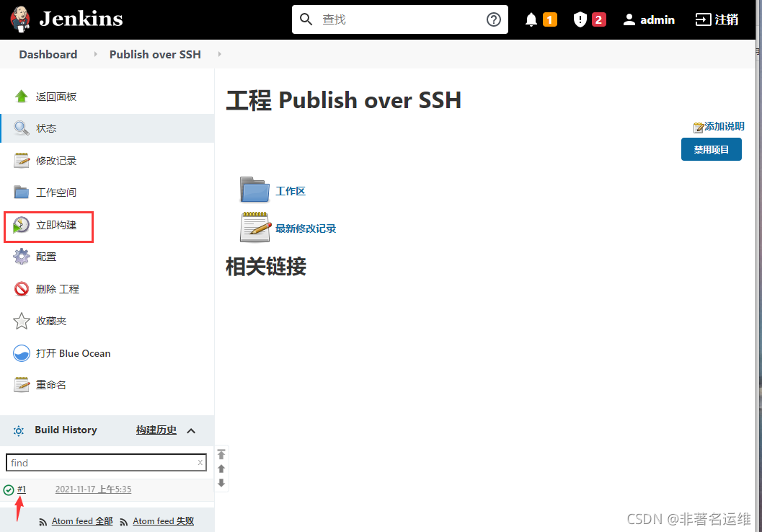The image size is (762, 532).
Task: Page down in build history
Action: click(221, 483)
